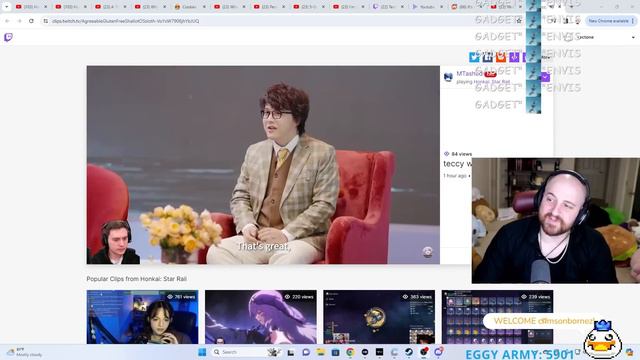Go back in browser history

pyautogui.click(x=7, y=21)
